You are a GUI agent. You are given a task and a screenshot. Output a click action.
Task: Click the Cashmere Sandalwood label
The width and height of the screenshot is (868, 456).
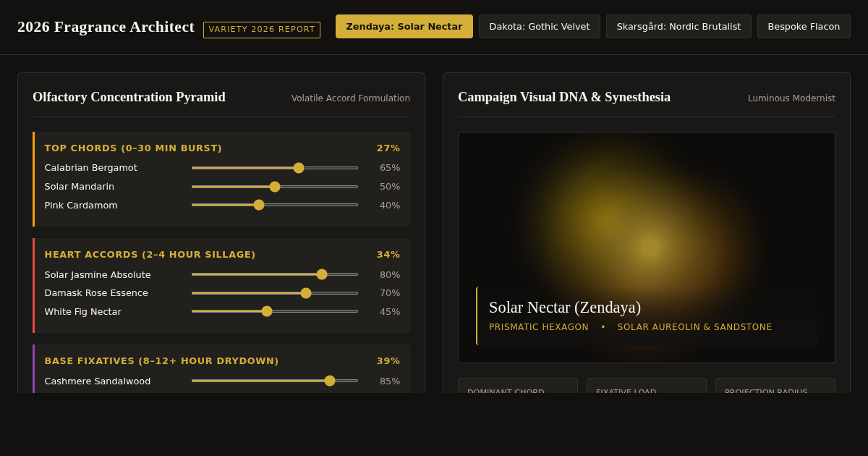[x=98, y=381]
